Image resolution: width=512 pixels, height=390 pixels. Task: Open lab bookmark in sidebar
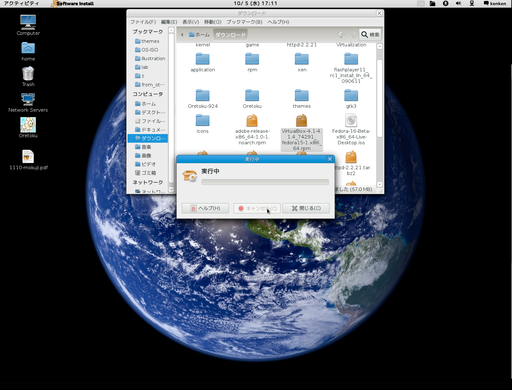pyautogui.click(x=142, y=67)
